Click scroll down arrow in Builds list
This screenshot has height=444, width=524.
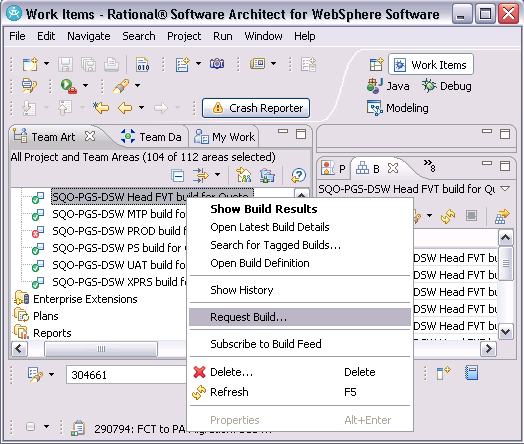coord(505,332)
